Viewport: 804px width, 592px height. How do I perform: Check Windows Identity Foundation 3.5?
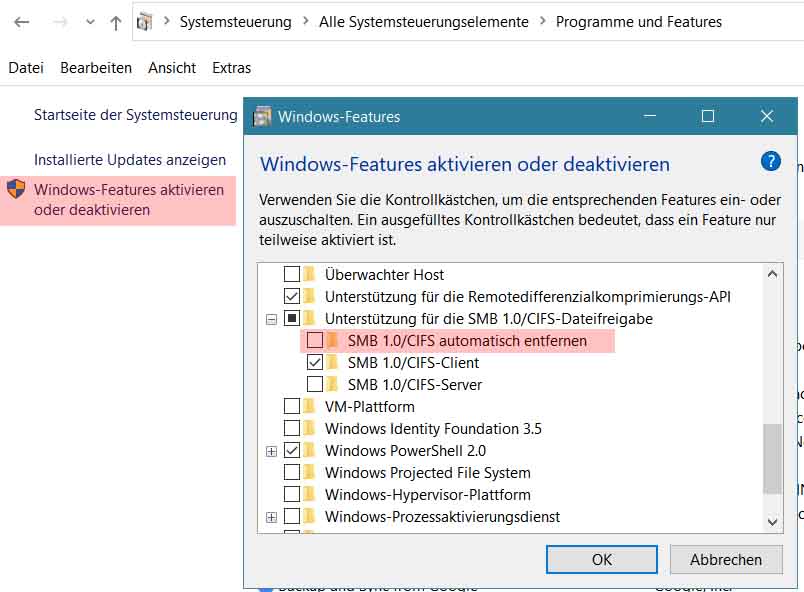point(292,428)
